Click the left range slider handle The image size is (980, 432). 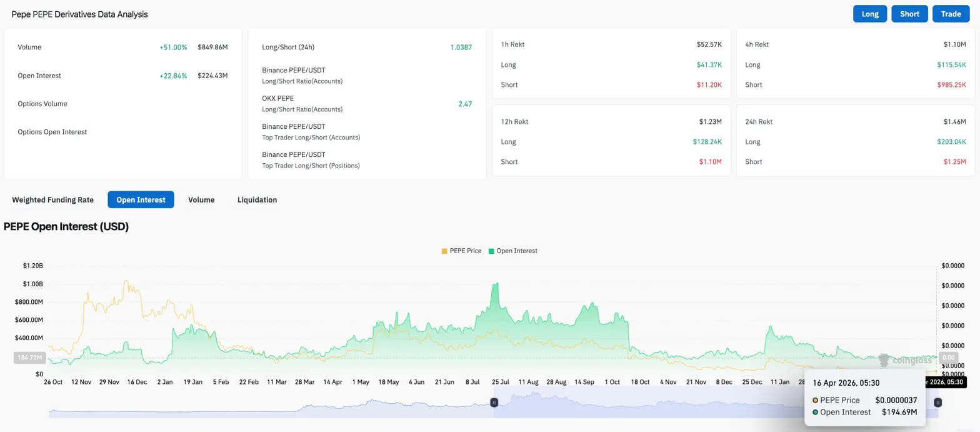pos(494,403)
